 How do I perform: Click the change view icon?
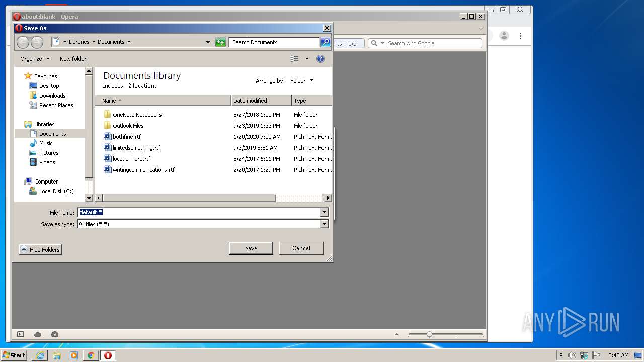point(295,59)
